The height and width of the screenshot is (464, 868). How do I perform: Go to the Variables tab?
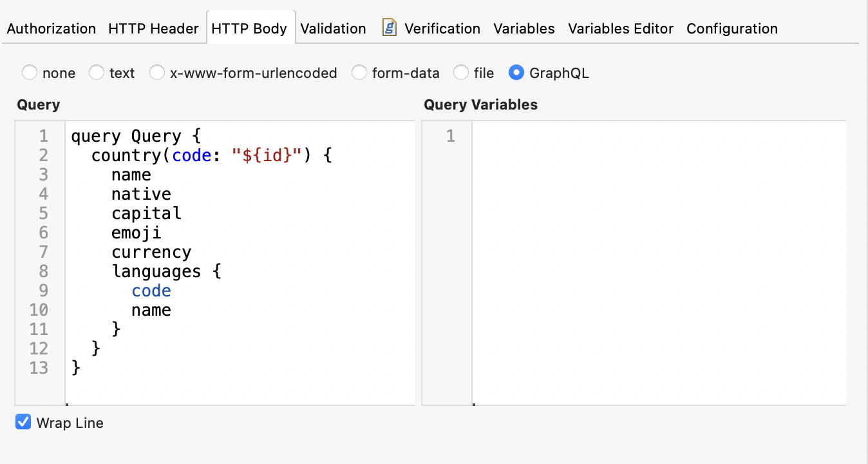(x=524, y=28)
